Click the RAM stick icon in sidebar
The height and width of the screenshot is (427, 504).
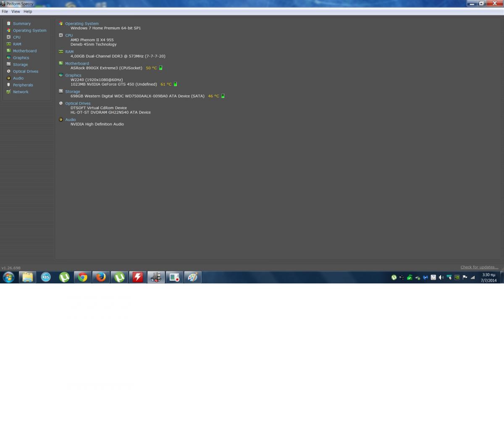click(8, 44)
